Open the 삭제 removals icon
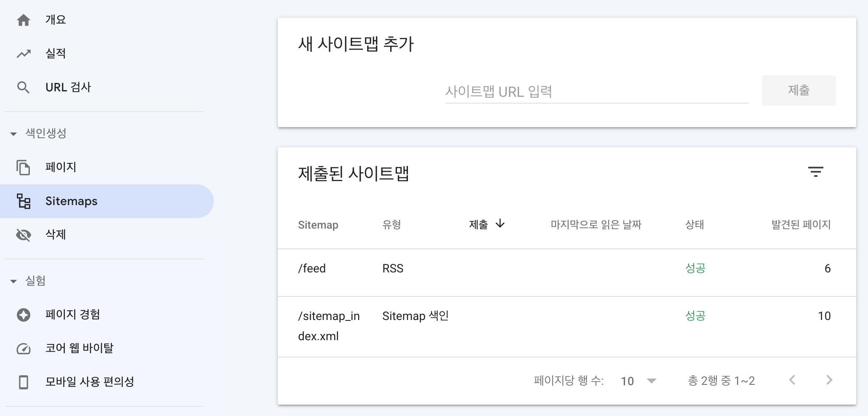Image resolution: width=868 pixels, height=416 pixels. point(24,235)
